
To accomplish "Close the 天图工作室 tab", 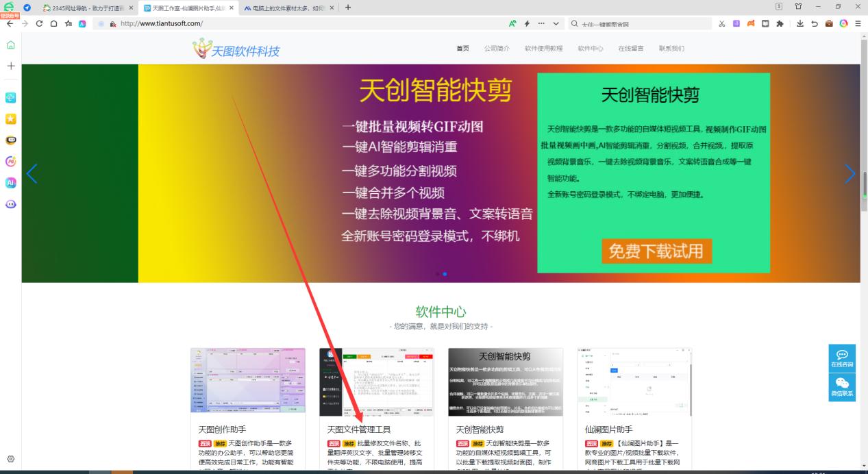I will 232,8.
